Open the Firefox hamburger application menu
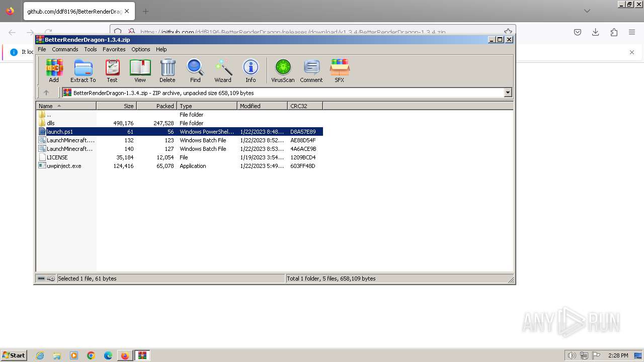The image size is (644, 362). [x=632, y=32]
